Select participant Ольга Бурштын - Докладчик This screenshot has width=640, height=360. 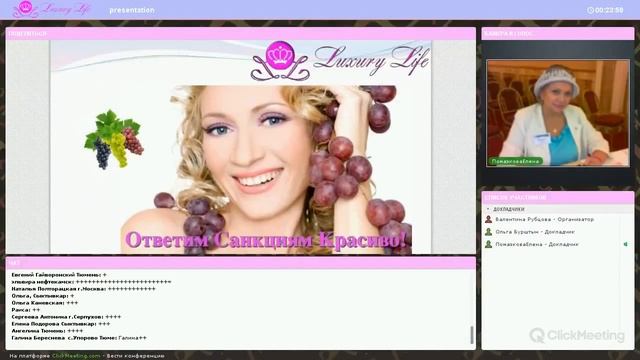[x=535, y=232]
